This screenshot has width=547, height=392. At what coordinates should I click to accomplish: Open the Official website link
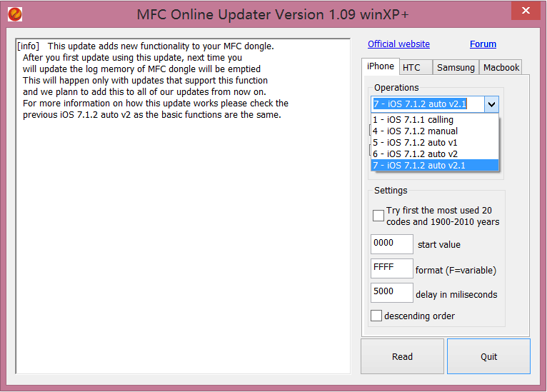coord(398,44)
